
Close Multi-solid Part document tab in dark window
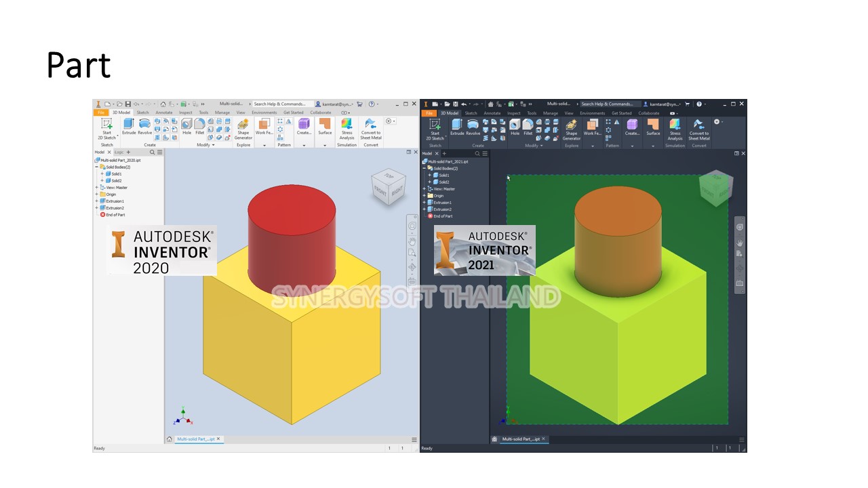543,439
